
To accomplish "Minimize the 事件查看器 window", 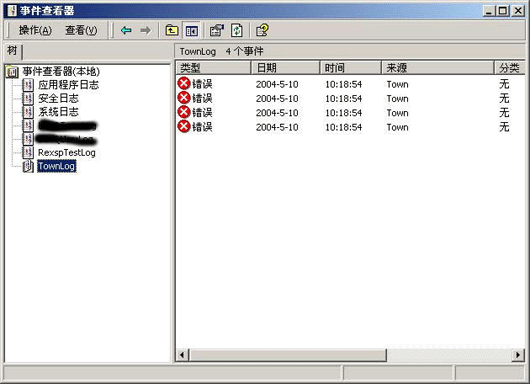I will (x=488, y=11).
